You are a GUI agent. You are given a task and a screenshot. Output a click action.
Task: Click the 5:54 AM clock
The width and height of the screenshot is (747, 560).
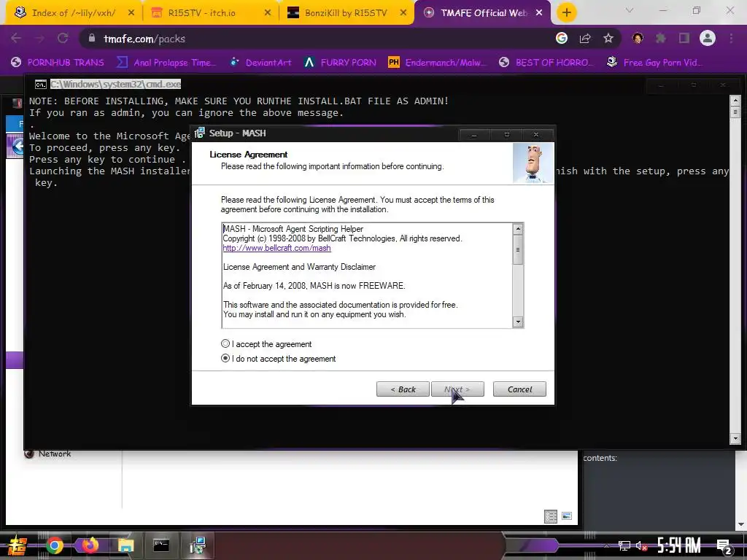679,545
